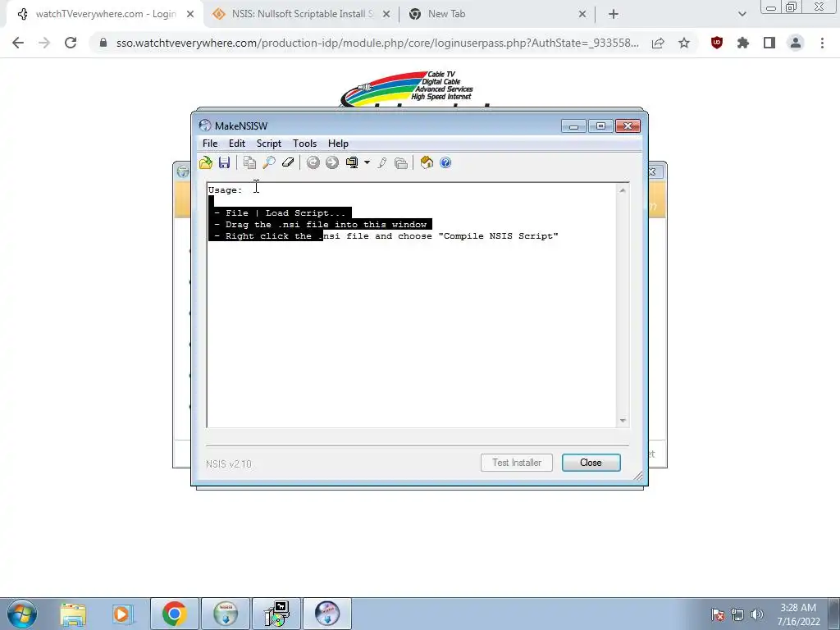840x630 pixels.
Task: Click the 'Drag the .nsi file' log line
Action: coord(321,225)
